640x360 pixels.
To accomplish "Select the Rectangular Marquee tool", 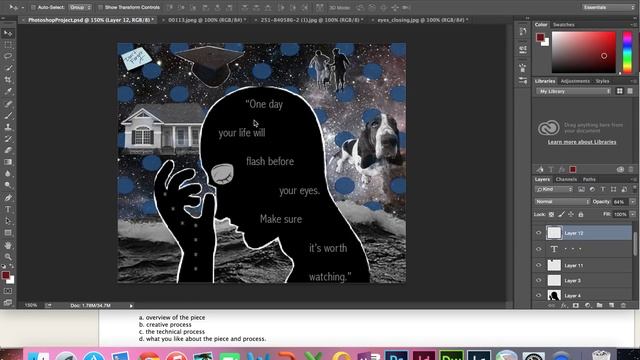I will (x=8, y=44).
